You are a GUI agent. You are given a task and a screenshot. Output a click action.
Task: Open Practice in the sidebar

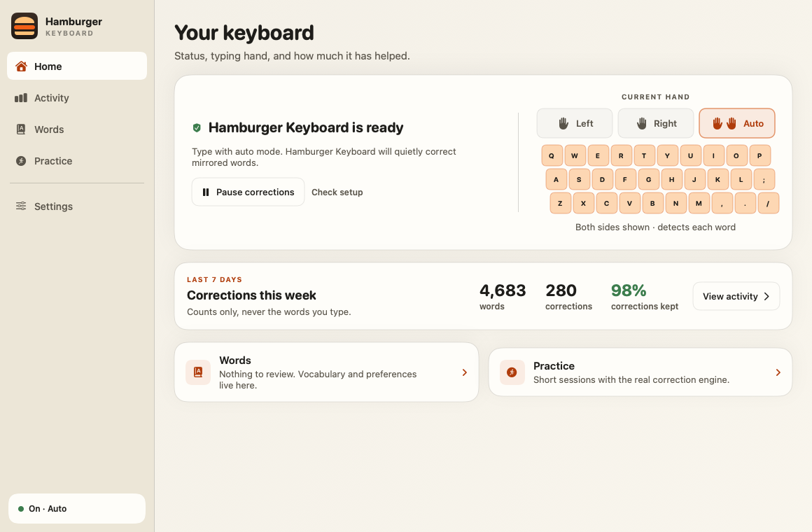(x=77, y=161)
